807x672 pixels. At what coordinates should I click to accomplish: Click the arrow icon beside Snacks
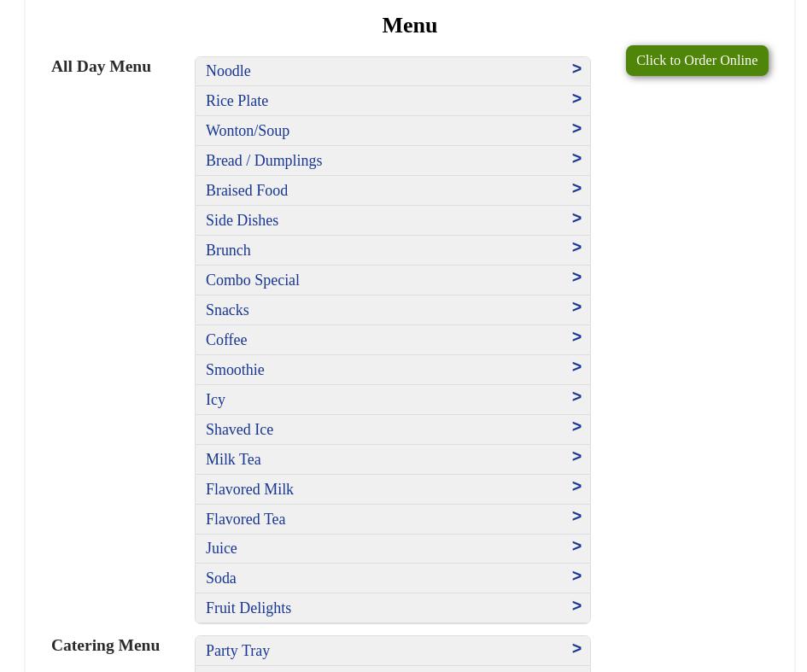point(576,307)
